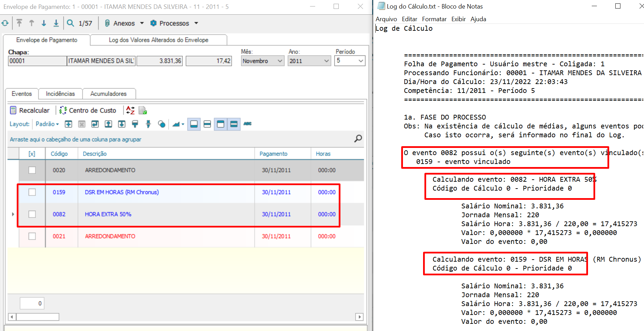Image resolution: width=644 pixels, height=331 pixels.
Task: Expand the Ano 2011 dropdown
Action: 326,61
